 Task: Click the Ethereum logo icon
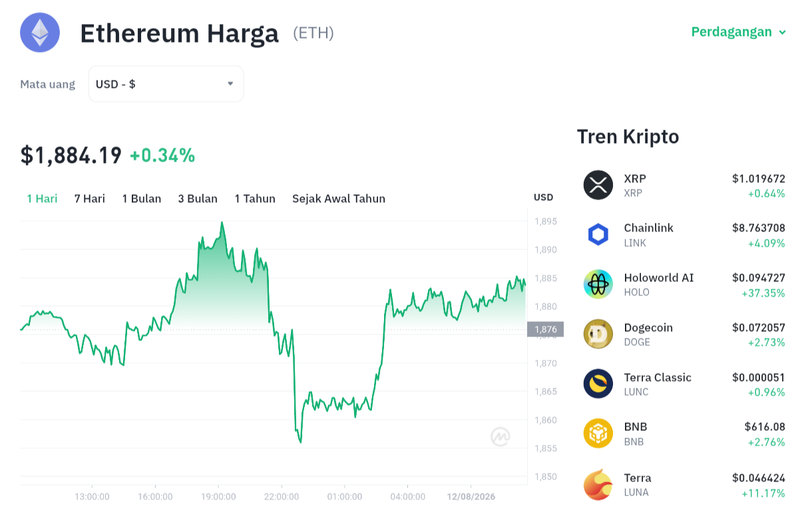pyautogui.click(x=40, y=32)
